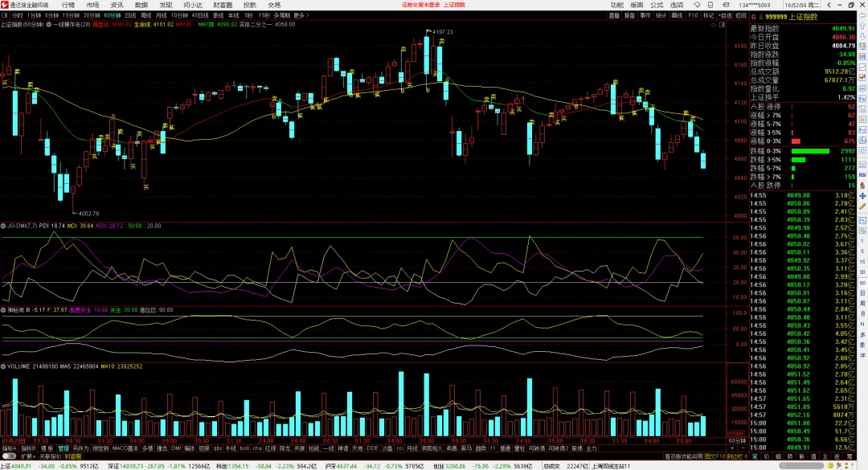The width and height of the screenshot is (868, 470).
Task: Open the 功能 function menu
Action: click(616, 5)
